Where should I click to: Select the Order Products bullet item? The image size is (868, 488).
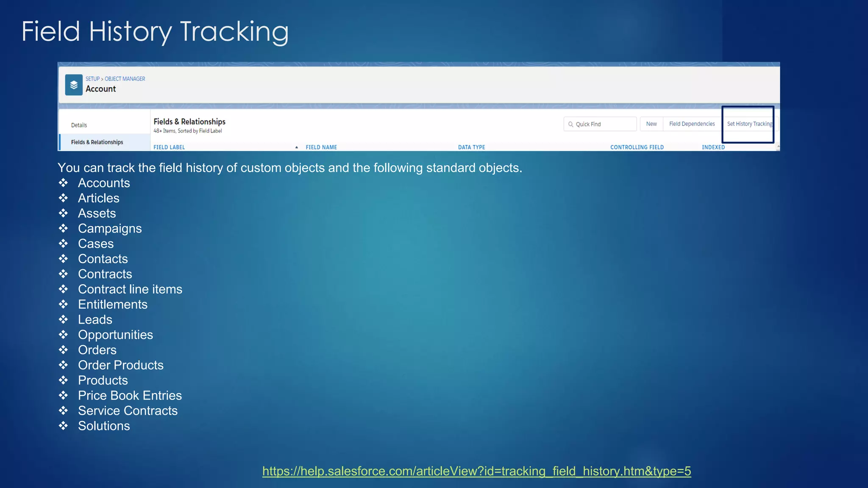pos(121,365)
